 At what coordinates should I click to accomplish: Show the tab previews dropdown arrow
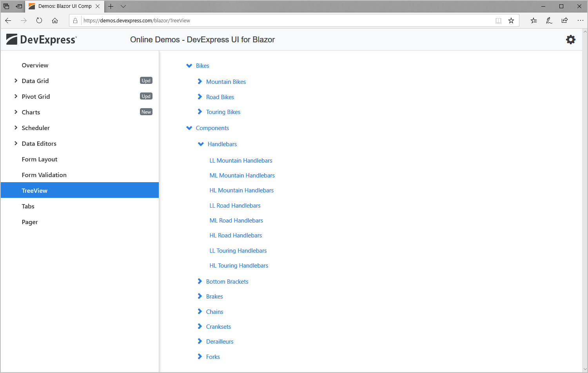tap(123, 6)
